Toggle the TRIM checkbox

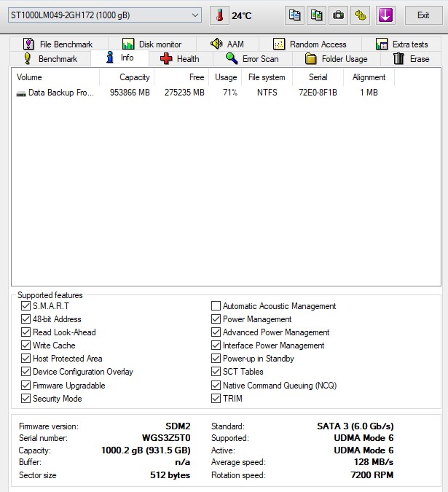click(216, 398)
